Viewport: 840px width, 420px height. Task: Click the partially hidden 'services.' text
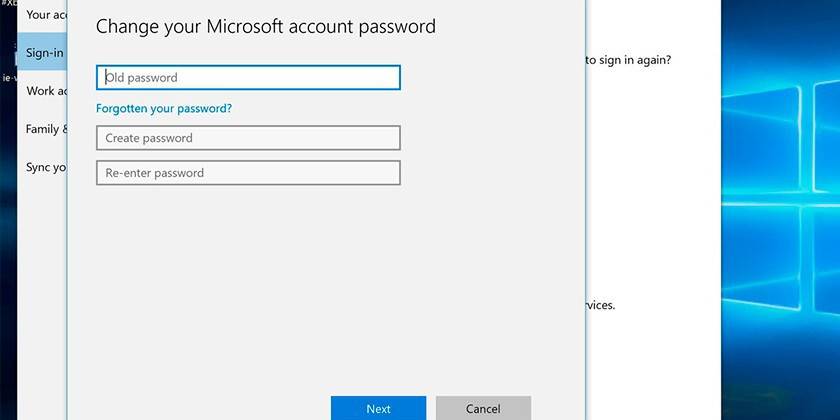click(x=600, y=305)
